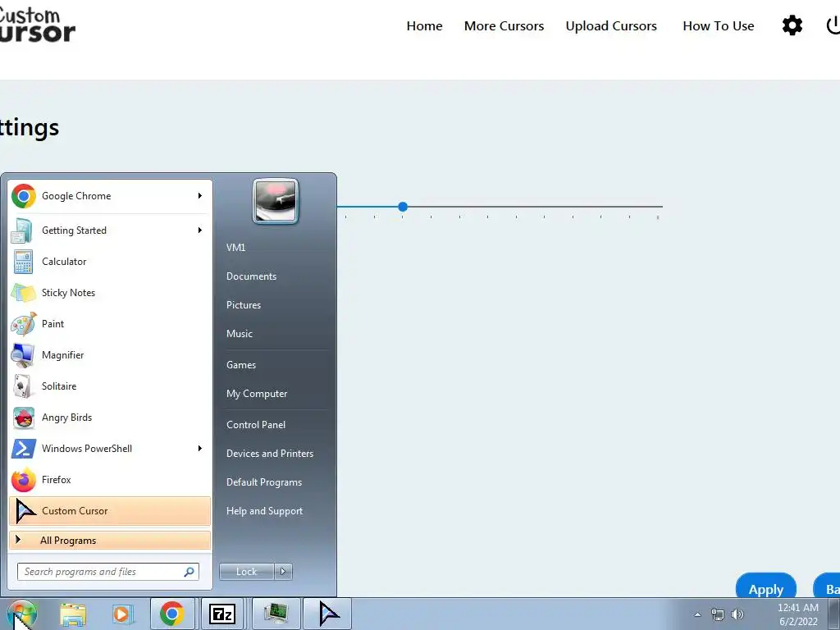Open VM1 user folder
This screenshot has height=630, width=840.
pyautogui.click(x=235, y=248)
